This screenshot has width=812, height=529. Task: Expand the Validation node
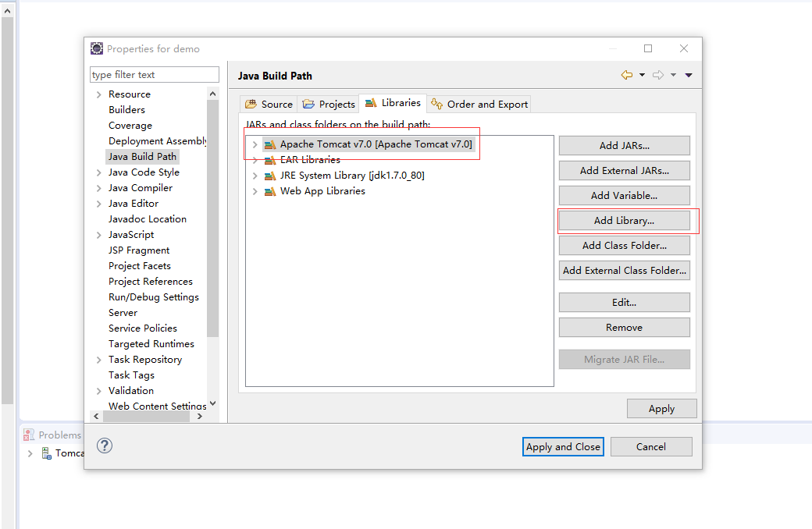pyautogui.click(x=98, y=391)
